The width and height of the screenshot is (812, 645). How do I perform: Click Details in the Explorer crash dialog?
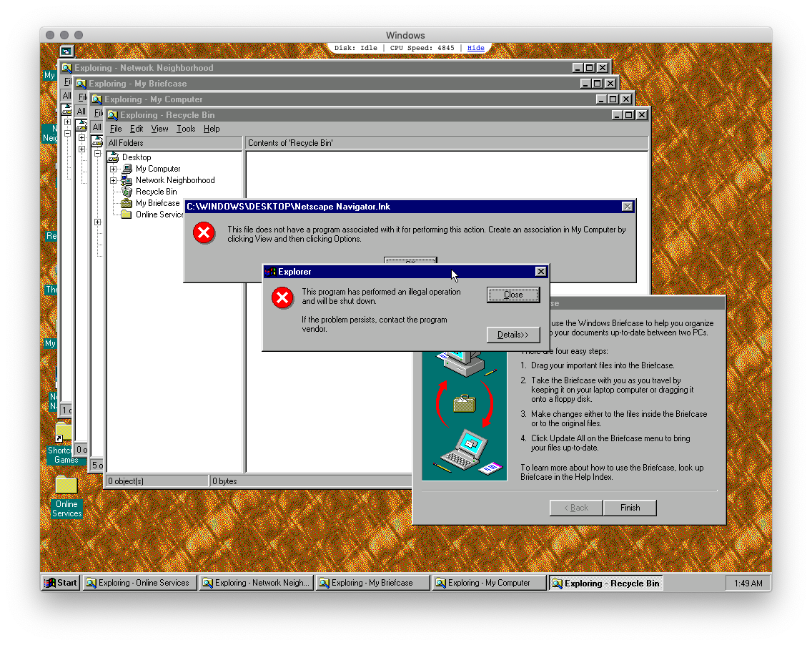[x=513, y=335]
